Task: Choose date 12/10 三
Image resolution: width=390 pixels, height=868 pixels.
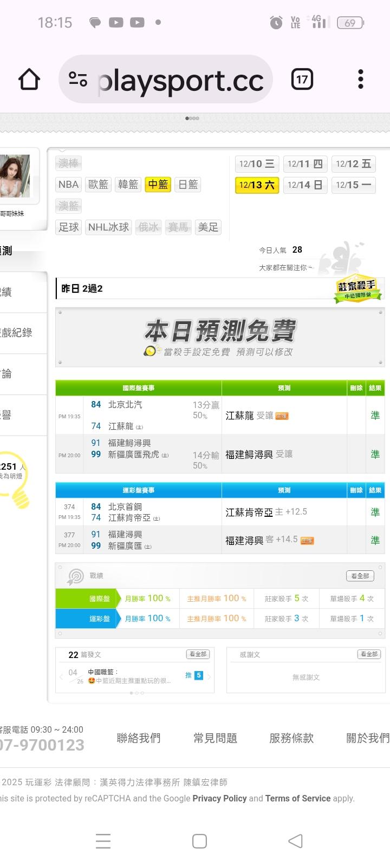Action: coord(257,164)
